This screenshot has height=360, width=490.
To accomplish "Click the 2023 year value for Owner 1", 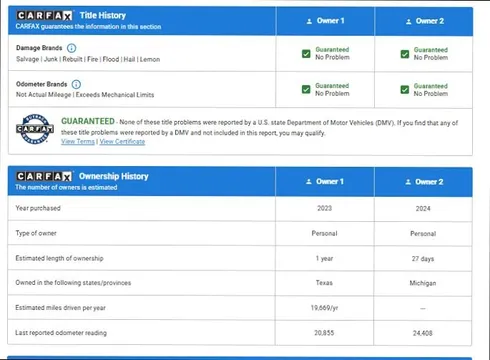I will pos(324,208).
